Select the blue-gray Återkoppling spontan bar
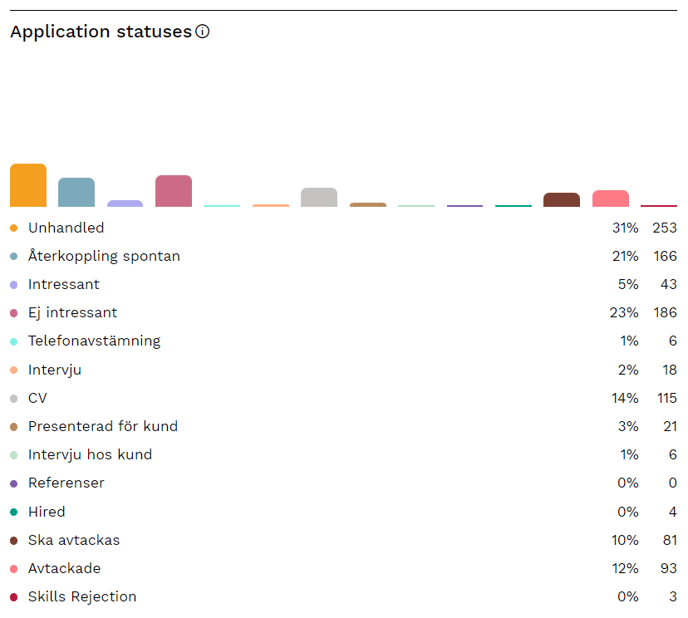 [x=76, y=193]
